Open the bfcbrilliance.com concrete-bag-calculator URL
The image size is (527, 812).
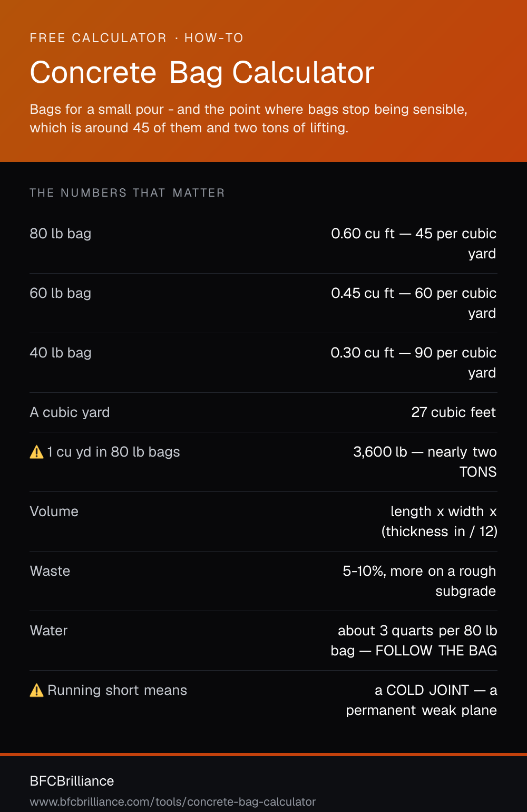[173, 802]
